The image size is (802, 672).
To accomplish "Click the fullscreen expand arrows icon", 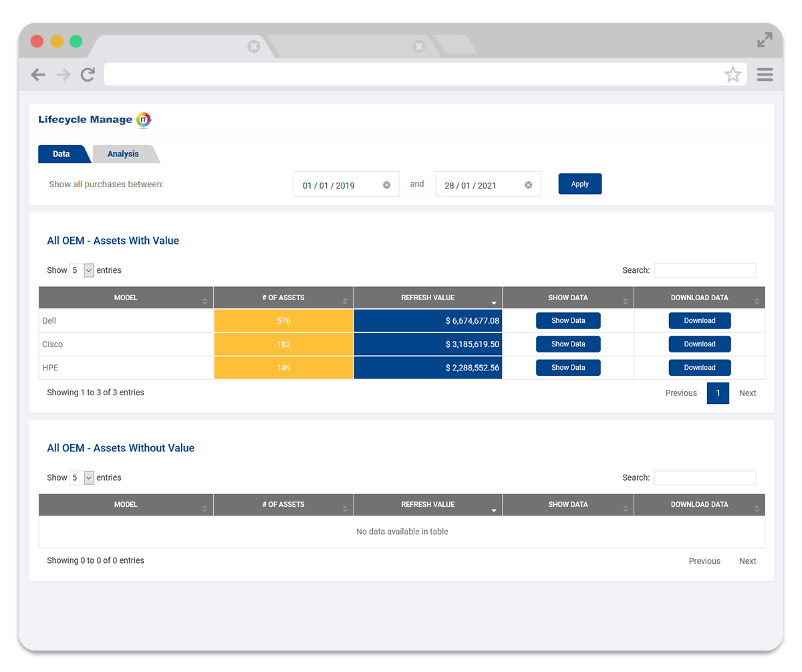I will coord(764,40).
